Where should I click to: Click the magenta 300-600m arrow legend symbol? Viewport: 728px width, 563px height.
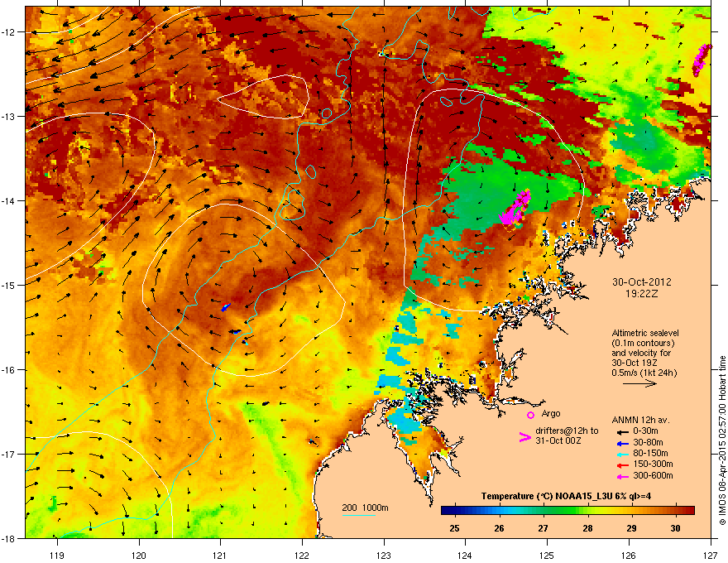pos(621,476)
